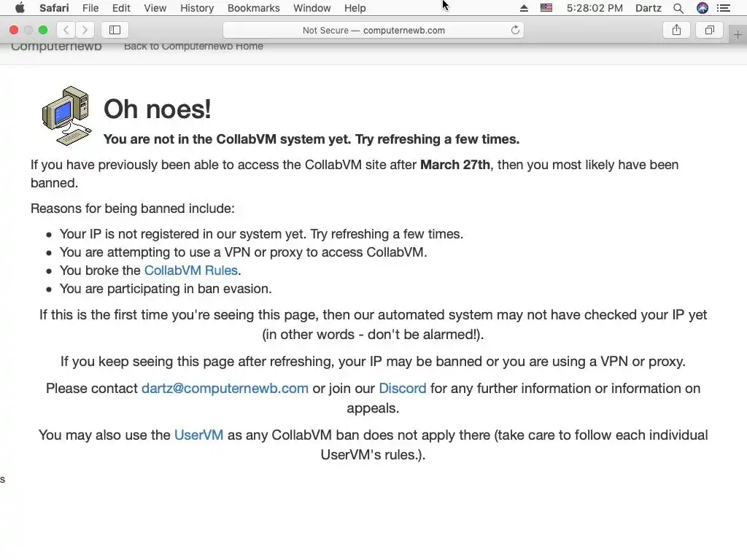Open the History menu

(197, 8)
